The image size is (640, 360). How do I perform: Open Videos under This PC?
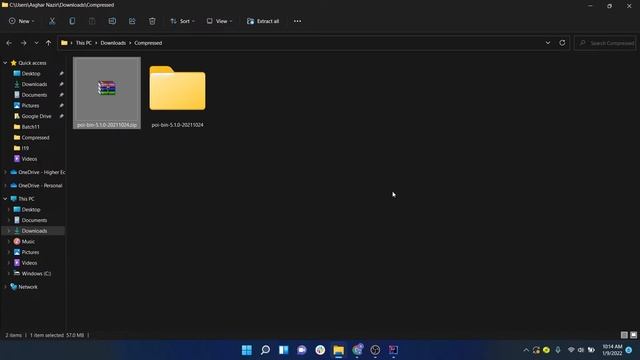coord(29,263)
